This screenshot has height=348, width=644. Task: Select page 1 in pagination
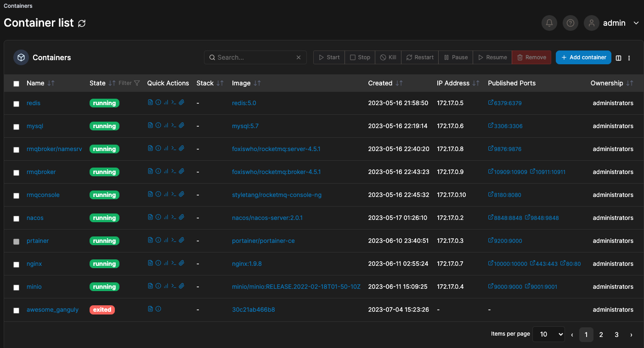pos(586,335)
